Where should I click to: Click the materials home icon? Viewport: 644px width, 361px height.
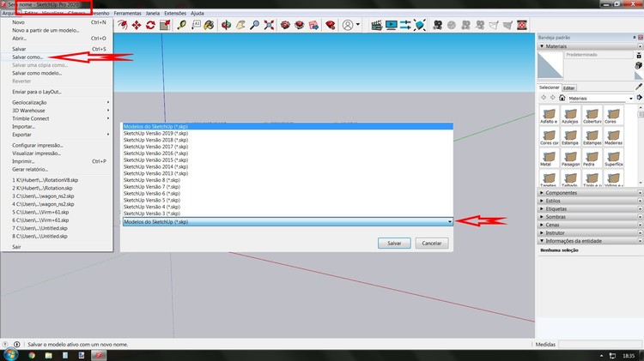pyautogui.click(x=562, y=98)
